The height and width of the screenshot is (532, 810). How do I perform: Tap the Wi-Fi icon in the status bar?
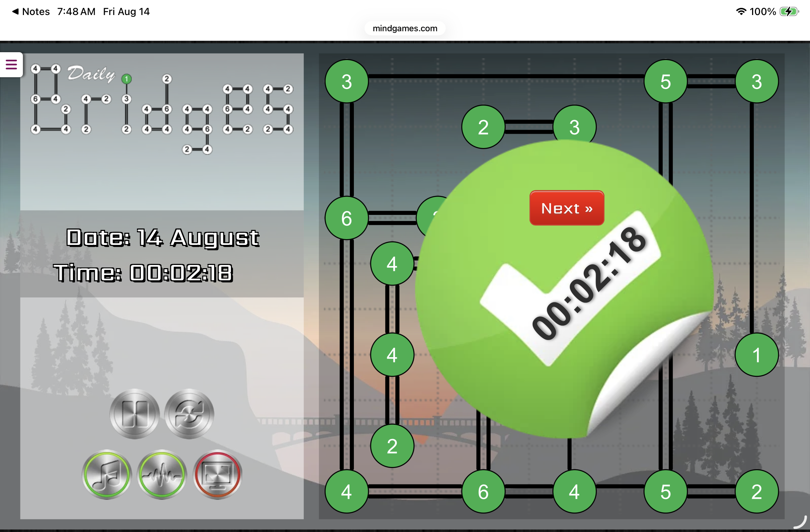point(741,11)
